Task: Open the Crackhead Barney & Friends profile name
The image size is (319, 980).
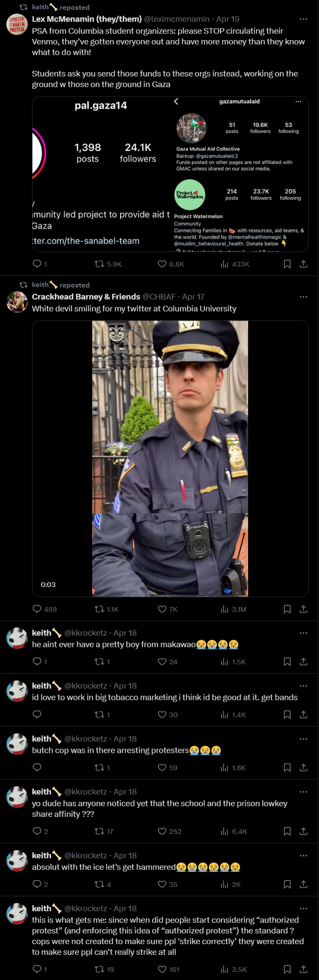Action: click(86, 296)
